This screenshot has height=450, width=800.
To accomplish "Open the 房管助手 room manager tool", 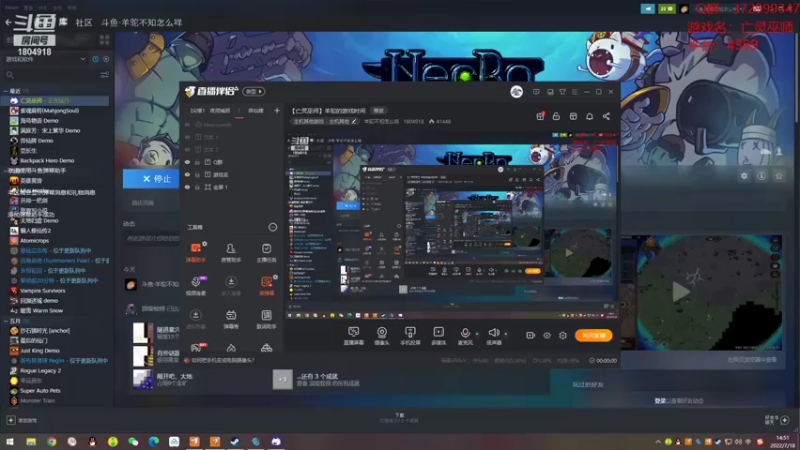I will pos(231,253).
